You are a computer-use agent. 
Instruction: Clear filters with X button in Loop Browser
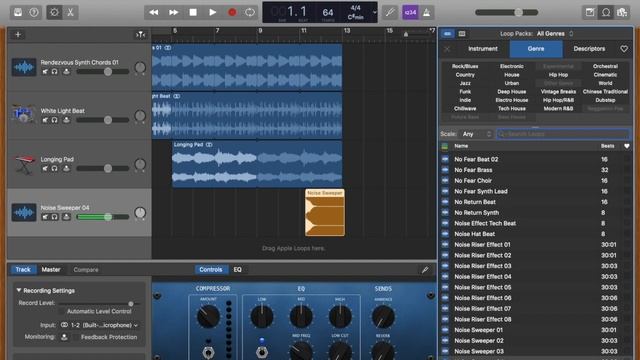447,49
